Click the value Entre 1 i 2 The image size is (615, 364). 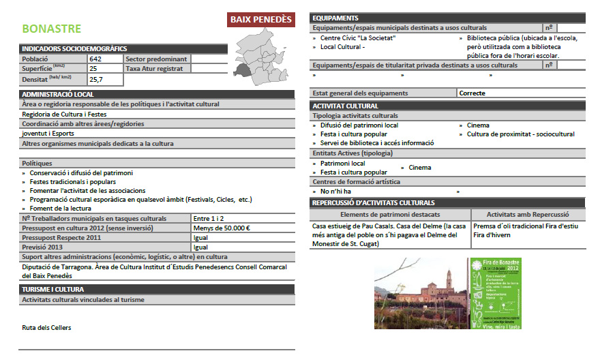[209, 219]
